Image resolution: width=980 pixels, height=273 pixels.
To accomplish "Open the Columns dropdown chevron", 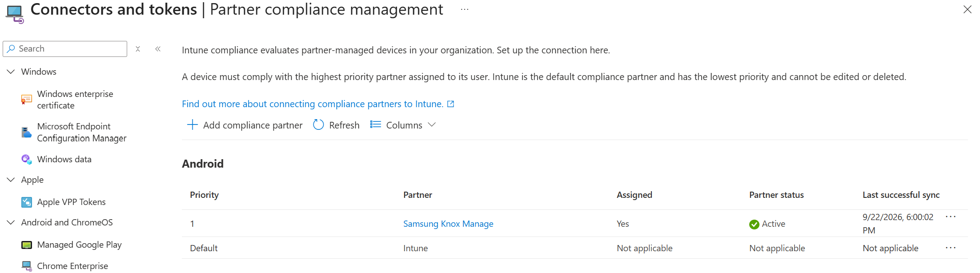I will coord(432,125).
